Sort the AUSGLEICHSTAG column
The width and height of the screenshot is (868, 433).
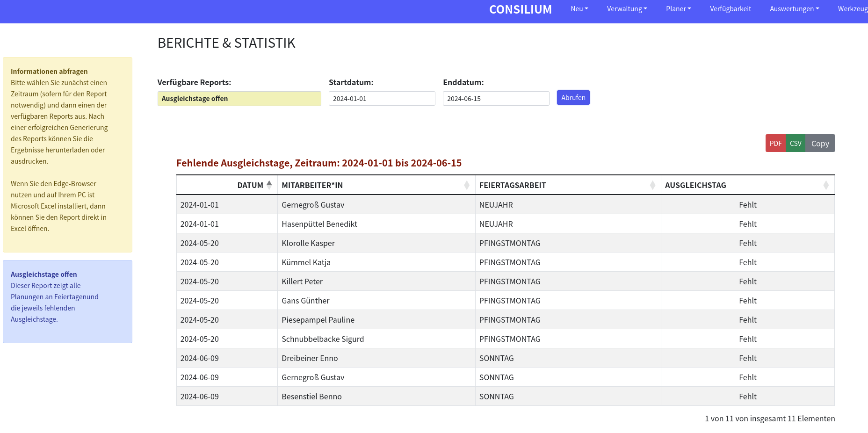826,185
